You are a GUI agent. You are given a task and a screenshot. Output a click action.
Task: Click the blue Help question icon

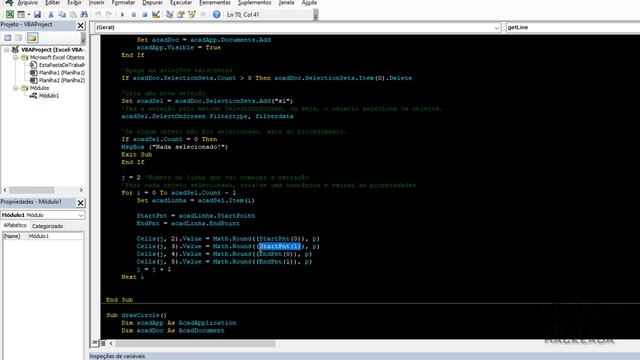tap(216, 14)
